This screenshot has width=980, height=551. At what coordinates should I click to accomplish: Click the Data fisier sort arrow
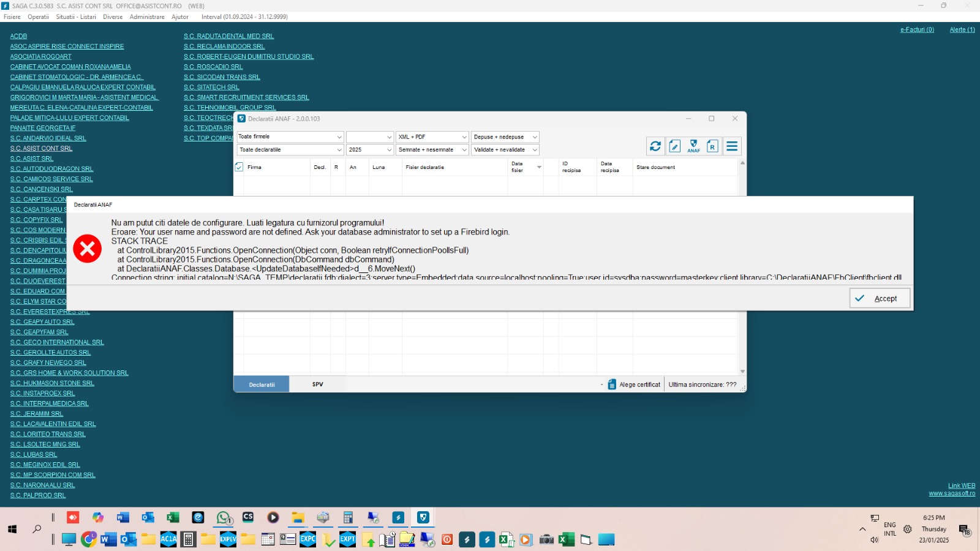539,167
